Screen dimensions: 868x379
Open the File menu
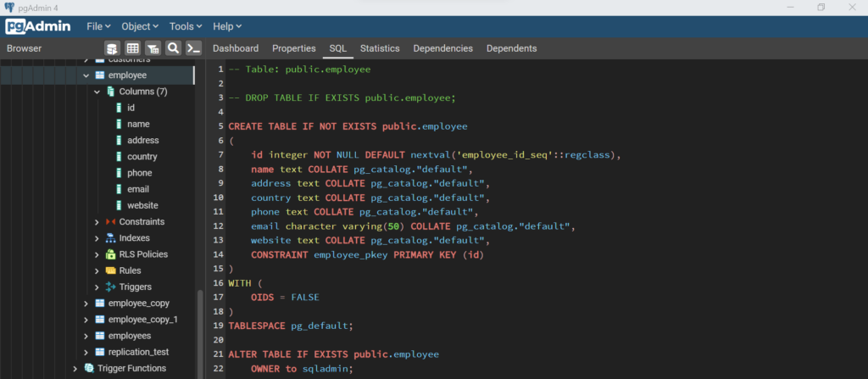tap(98, 26)
